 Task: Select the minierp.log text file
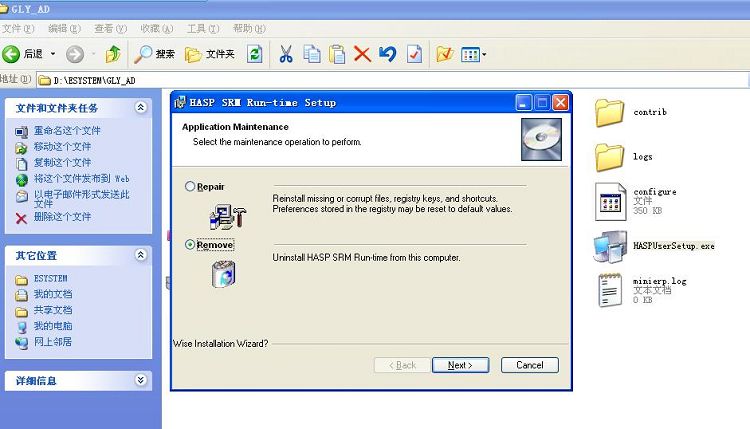610,290
